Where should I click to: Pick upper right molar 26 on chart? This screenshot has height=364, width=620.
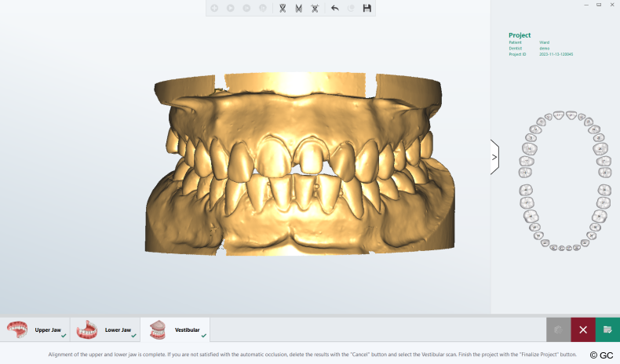(x=600, y=148)
